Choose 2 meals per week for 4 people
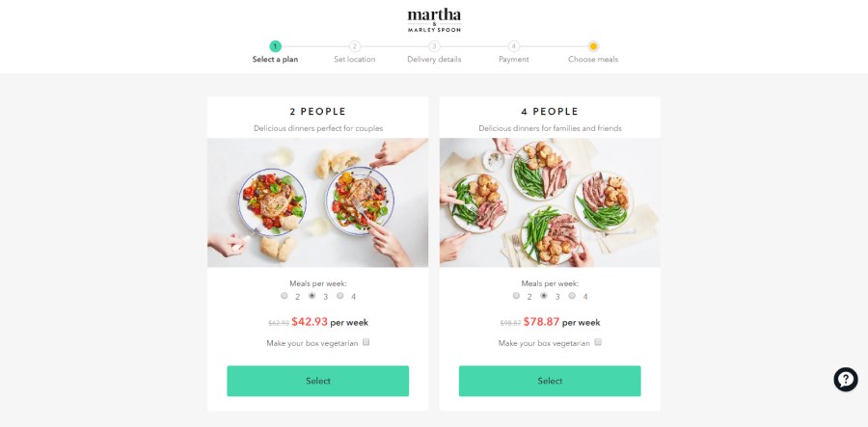Screen dimensions: 868x427 point(516,295)
